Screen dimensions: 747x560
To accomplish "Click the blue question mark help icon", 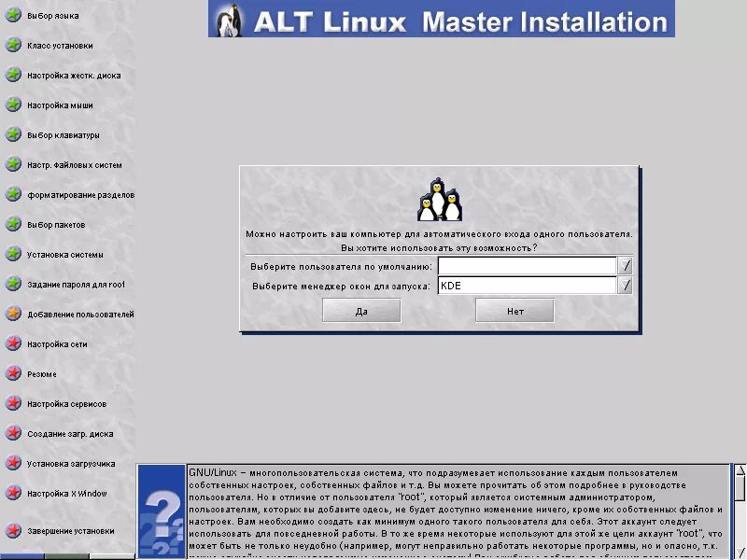I will pos(162,511).
